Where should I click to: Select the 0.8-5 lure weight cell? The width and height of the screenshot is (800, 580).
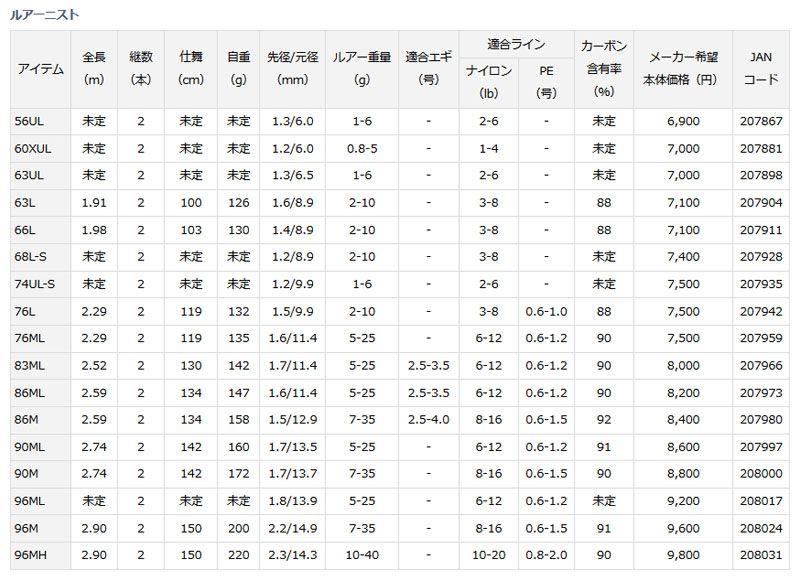tap(362, 149)
